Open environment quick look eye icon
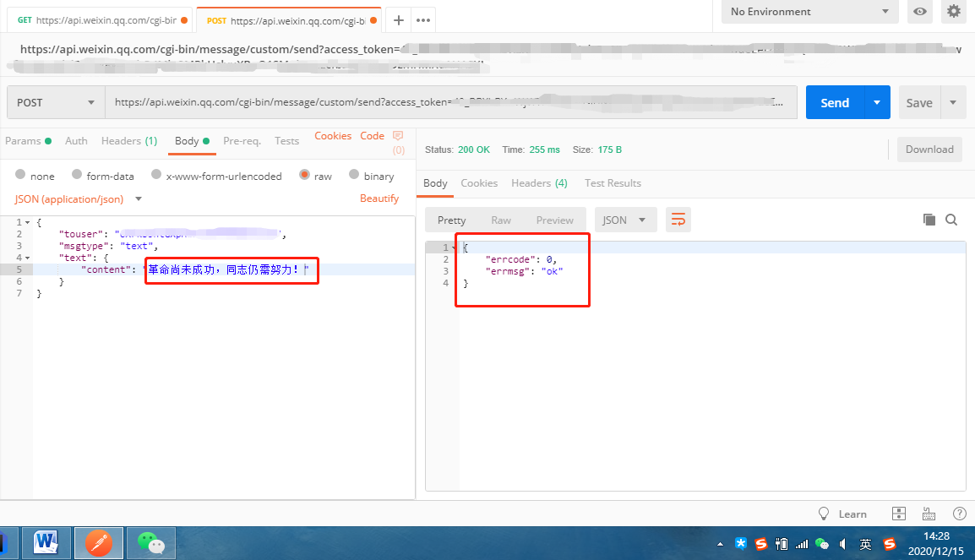The height and width of the screenshot is (560, 975). pos(919,11)
